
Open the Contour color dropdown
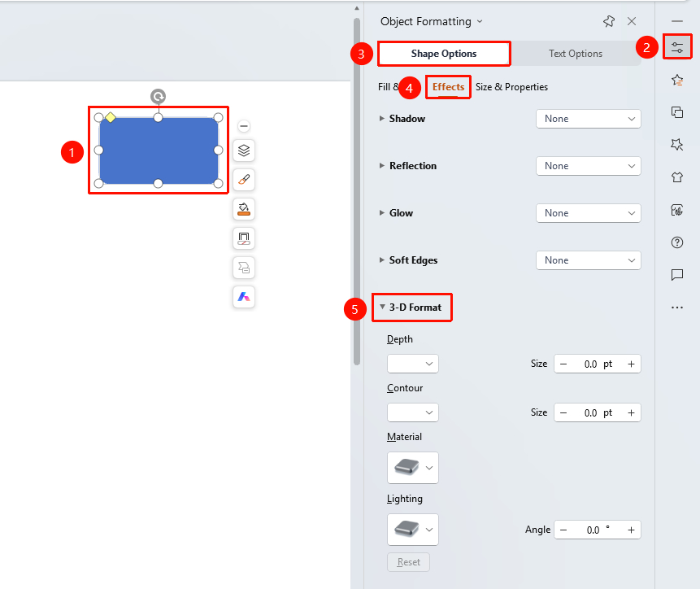(x=413, y=412)
